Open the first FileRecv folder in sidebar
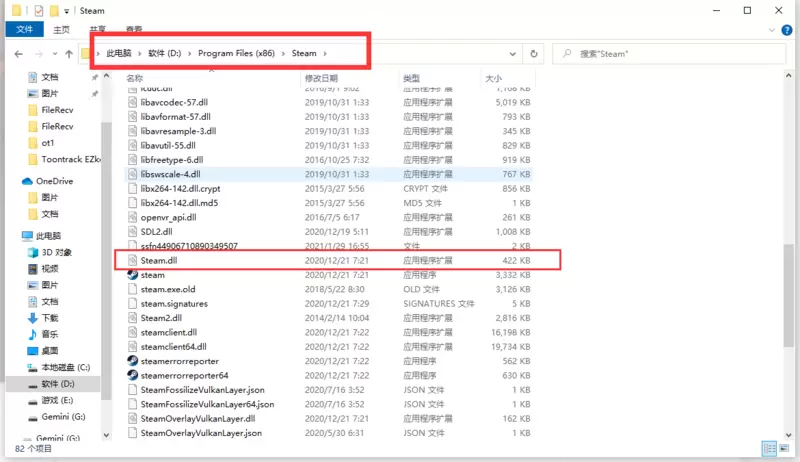This screenshot has height=462, width=800. point(57,110)
